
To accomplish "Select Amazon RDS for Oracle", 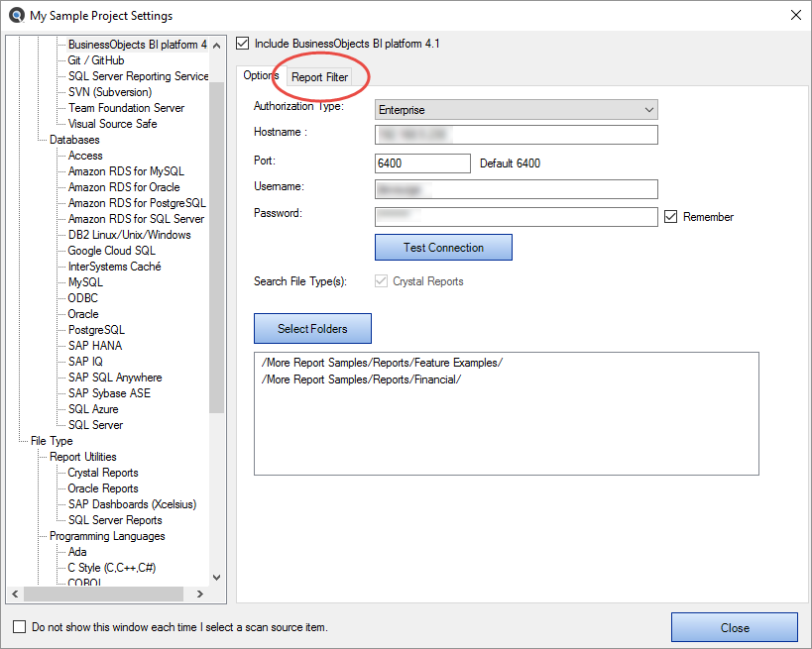I will coord(124,187).
